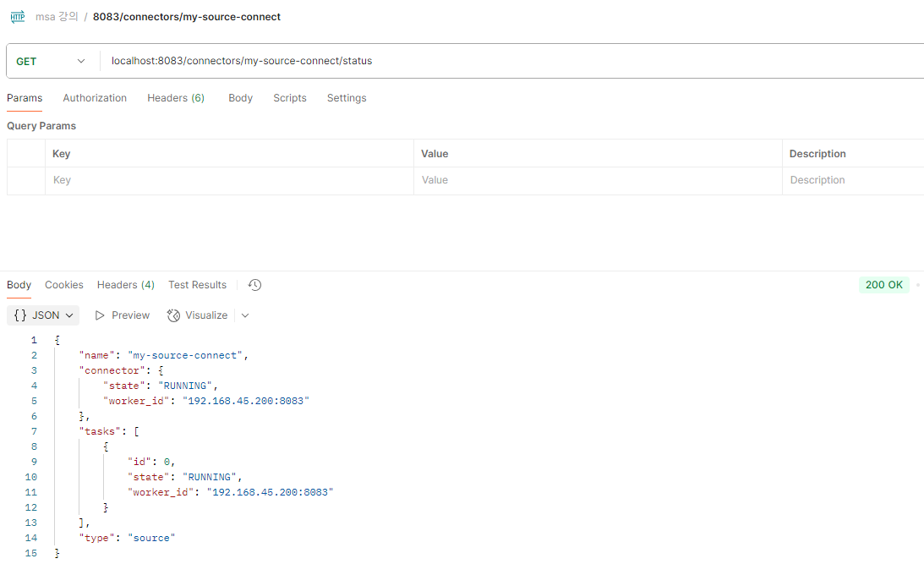The image size is (924, 564).
Task: Click the Visualize response icon
Action: point(174,315)
